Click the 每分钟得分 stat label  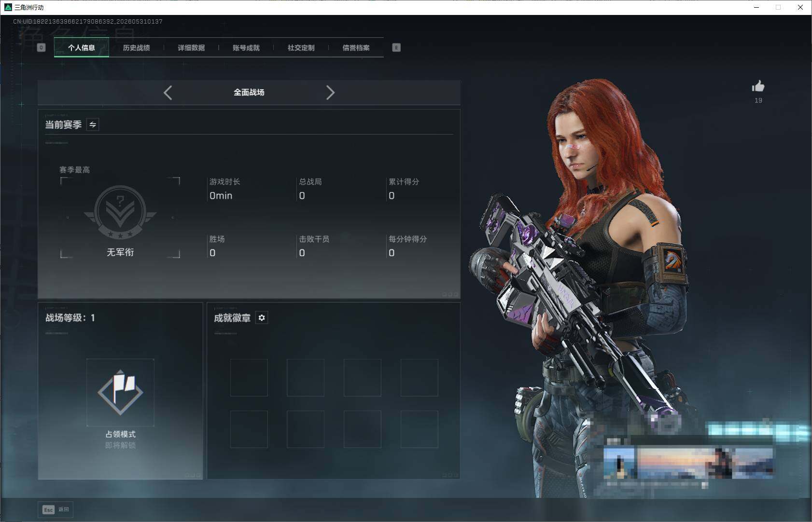[x=408, y=239]
